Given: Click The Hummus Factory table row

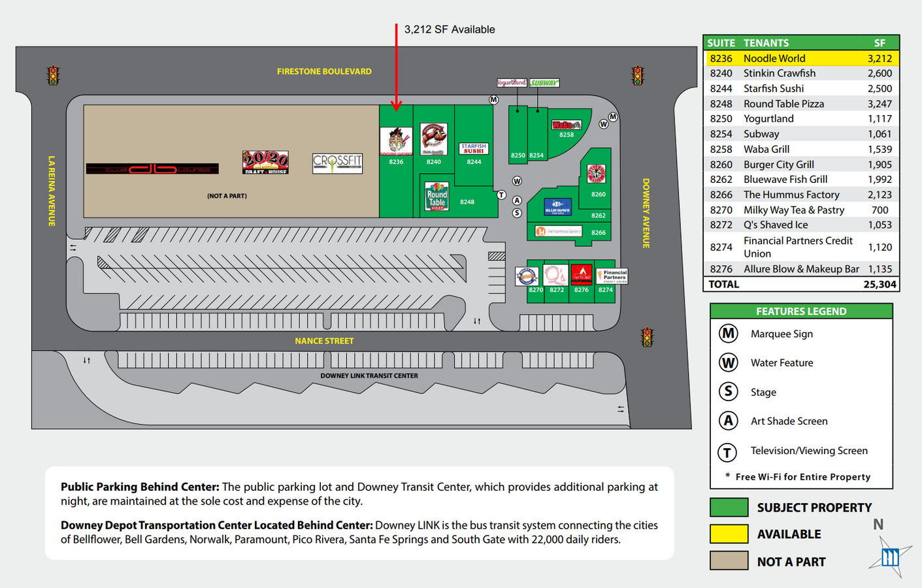Looking at the screenshot, I should [801, 194].
